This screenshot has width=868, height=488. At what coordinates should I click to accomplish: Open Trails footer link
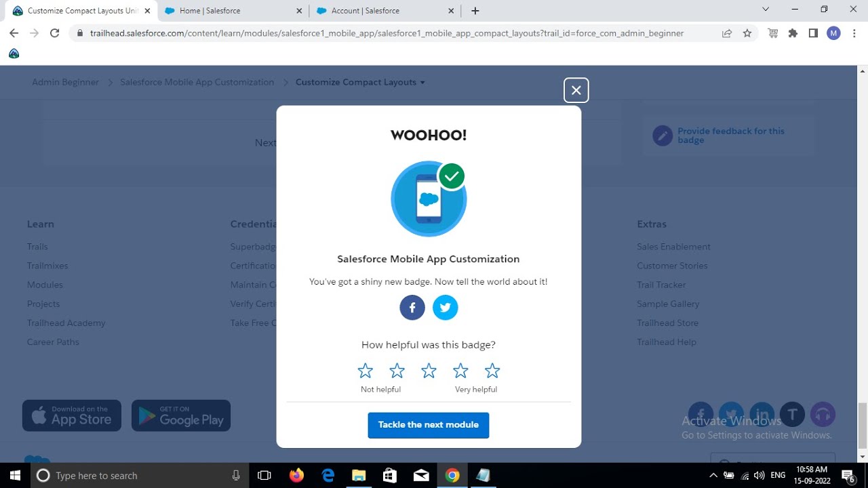tap(37, 247)
